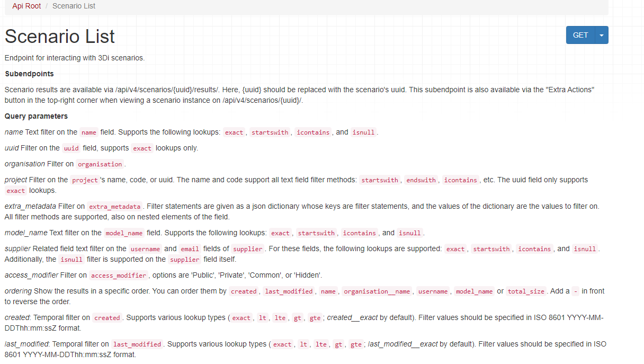Click 'username' code tag in the ordering row
Image resolution: width=644 pixels, height=364 pixels.
click(x=433, y=291)
